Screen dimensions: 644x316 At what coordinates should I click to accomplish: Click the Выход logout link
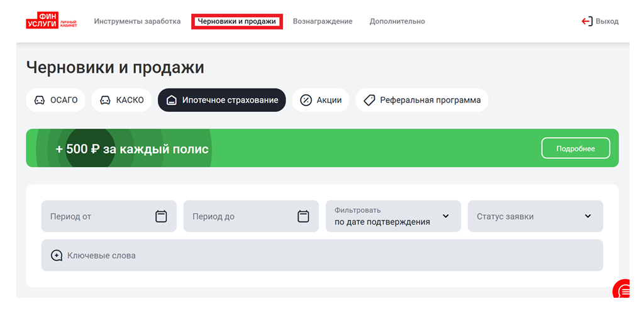point(607,21)
